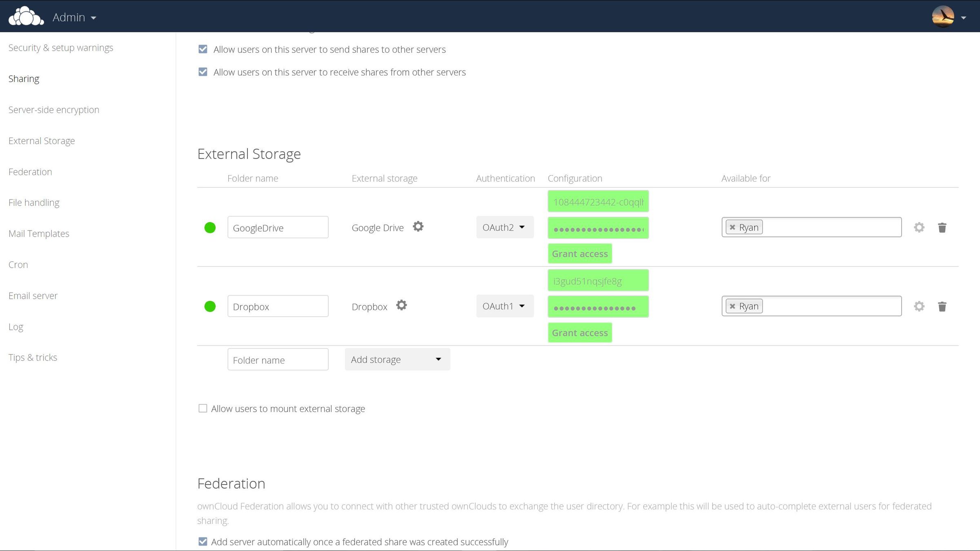Remove Ryan from GoogleDrive available users
Viewport: 980px width, 551px height.
(x=732, y=227)
